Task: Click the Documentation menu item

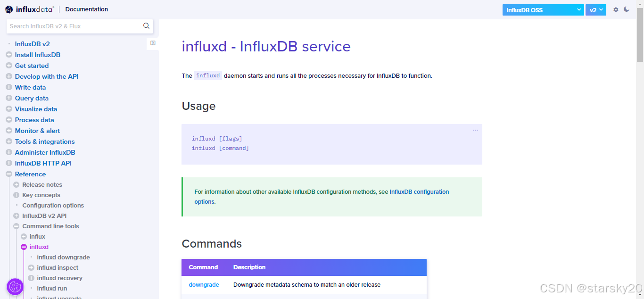Action: [86, 9]
